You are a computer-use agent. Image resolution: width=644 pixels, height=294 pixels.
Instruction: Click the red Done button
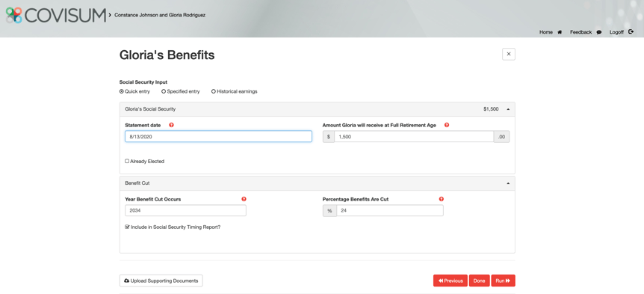[480, 281]
